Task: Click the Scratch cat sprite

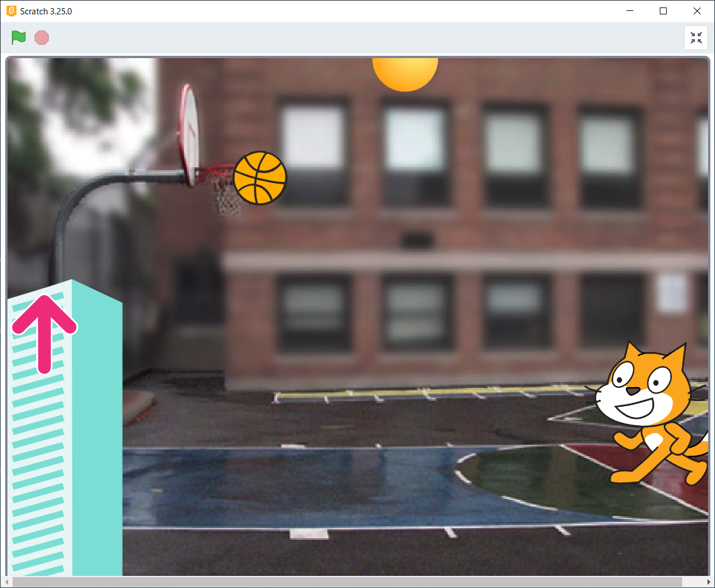Action: [x=651, y=413]
